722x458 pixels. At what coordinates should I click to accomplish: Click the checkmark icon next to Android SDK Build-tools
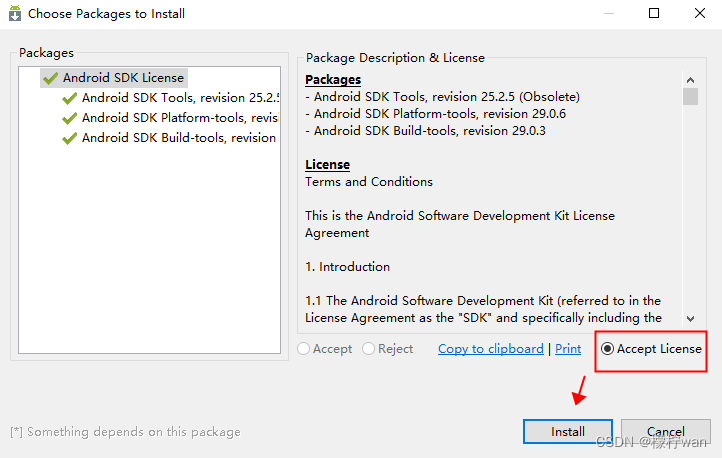click(69, 138)
